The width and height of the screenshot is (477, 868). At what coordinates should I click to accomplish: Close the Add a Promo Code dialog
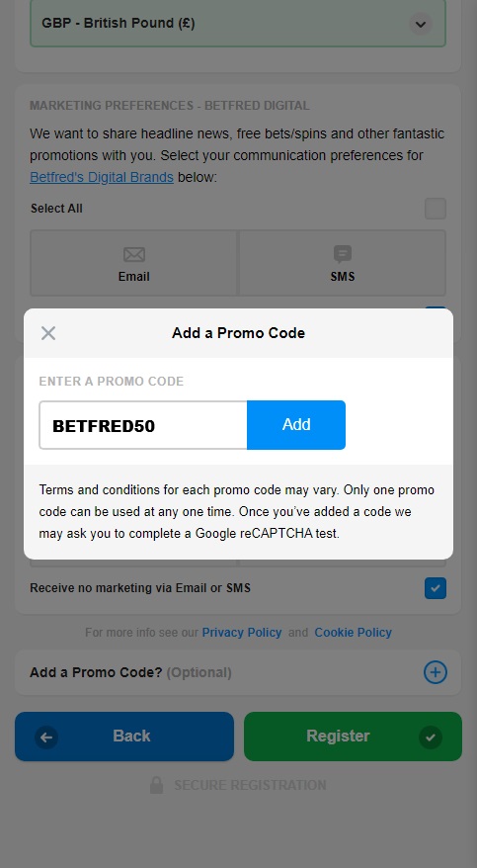coord(48,333)
